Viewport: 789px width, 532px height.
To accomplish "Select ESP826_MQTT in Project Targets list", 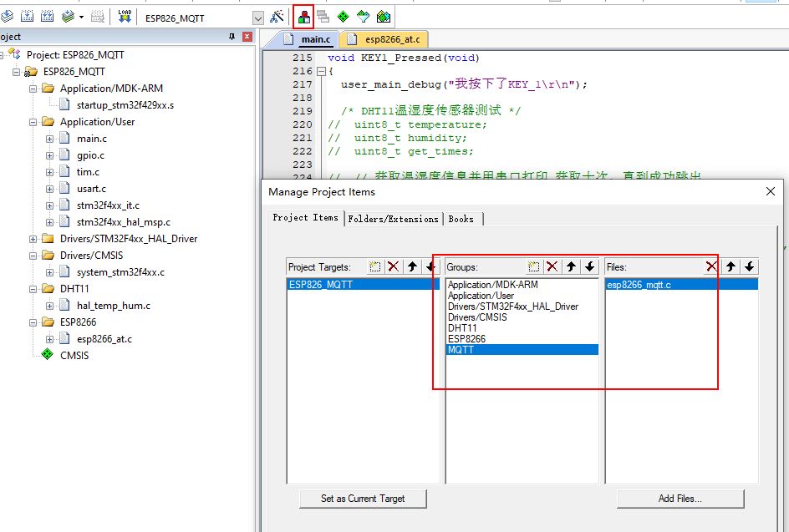I will (x=364, y=285).
